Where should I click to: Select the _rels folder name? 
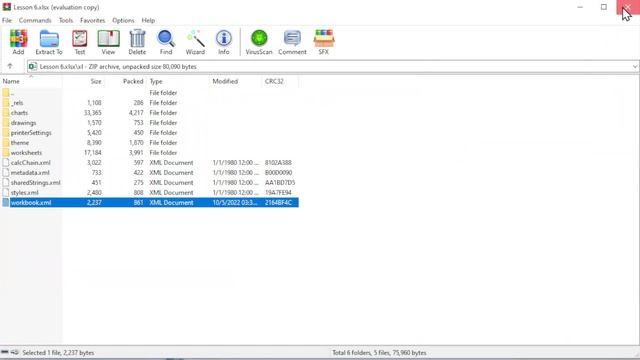(x=17, y=103)
